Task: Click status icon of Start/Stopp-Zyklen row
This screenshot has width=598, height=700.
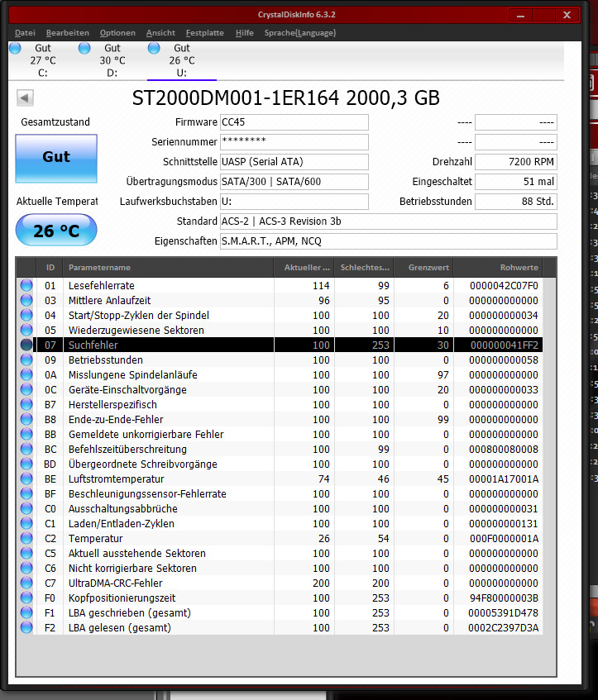Action: (26, 315)
